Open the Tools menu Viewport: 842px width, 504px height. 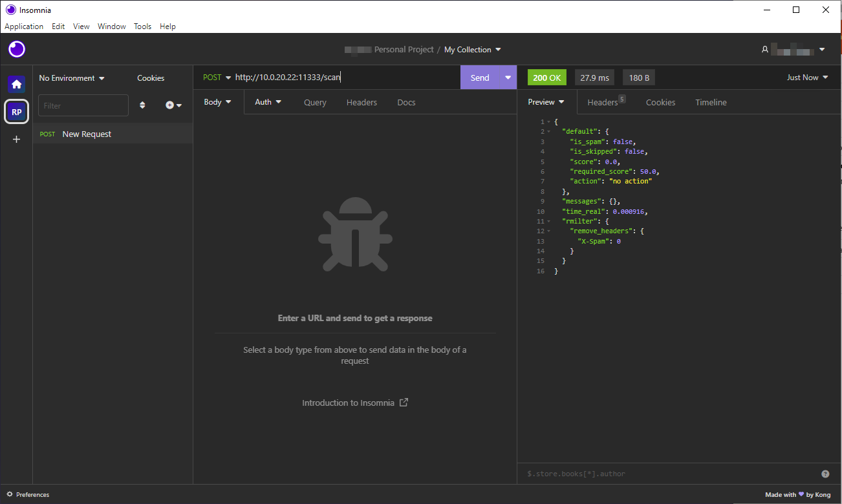pos(142,26)
